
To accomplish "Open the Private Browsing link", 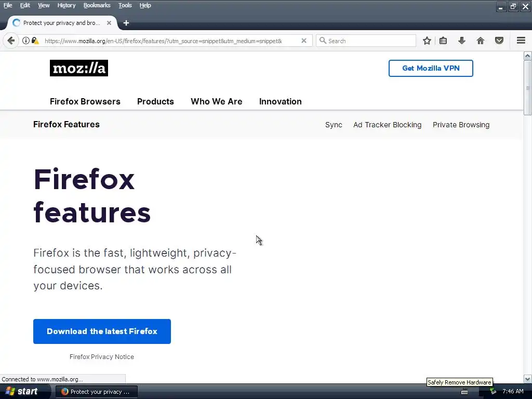I will click(461, 125).
